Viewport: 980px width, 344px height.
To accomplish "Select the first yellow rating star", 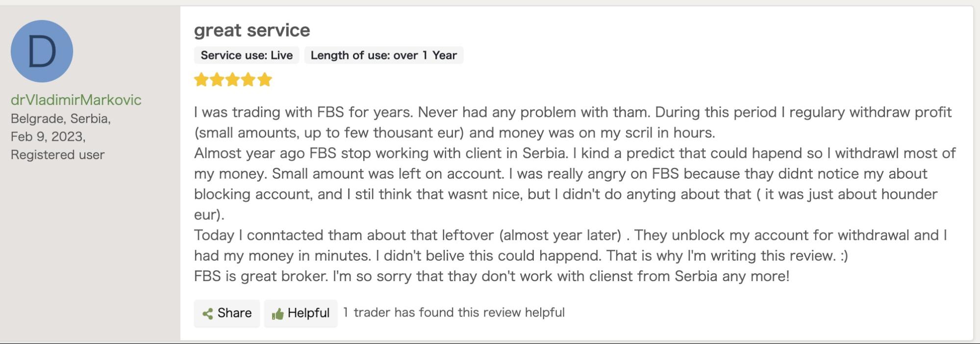I will click(201, 79).
